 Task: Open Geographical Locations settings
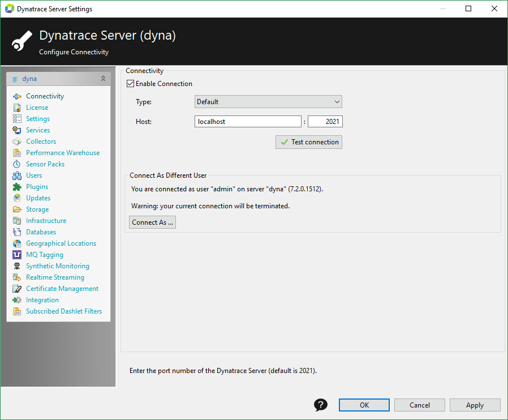point(61,243)
